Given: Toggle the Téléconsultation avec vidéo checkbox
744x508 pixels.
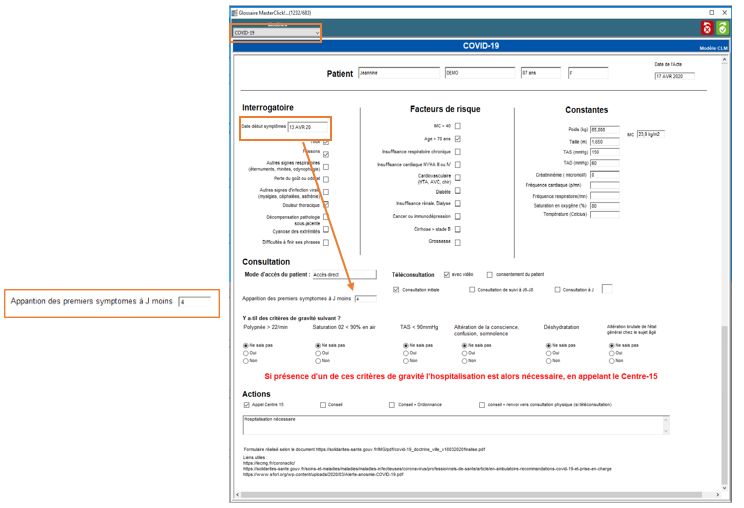Looking at the screenshot, I should coord(447,274).
